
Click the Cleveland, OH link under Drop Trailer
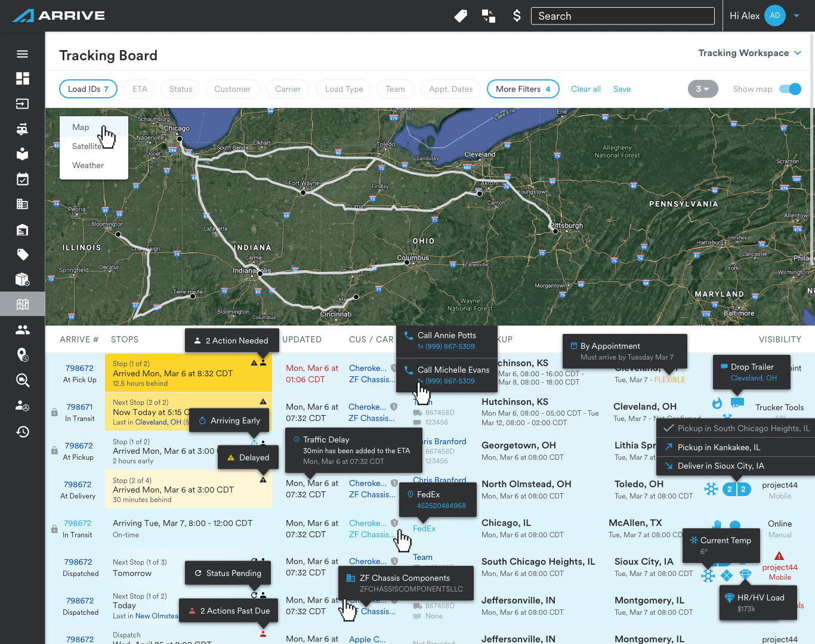(754, 378)
